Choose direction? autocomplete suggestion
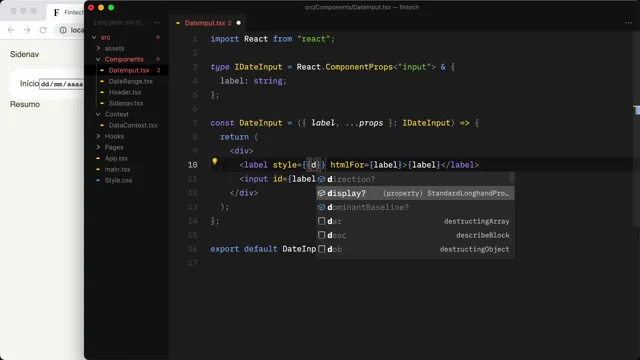 coord(415,179)
